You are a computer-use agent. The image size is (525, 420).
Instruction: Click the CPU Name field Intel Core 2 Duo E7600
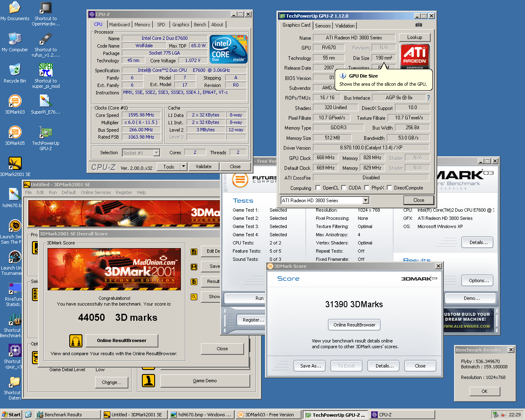[164, 38]
